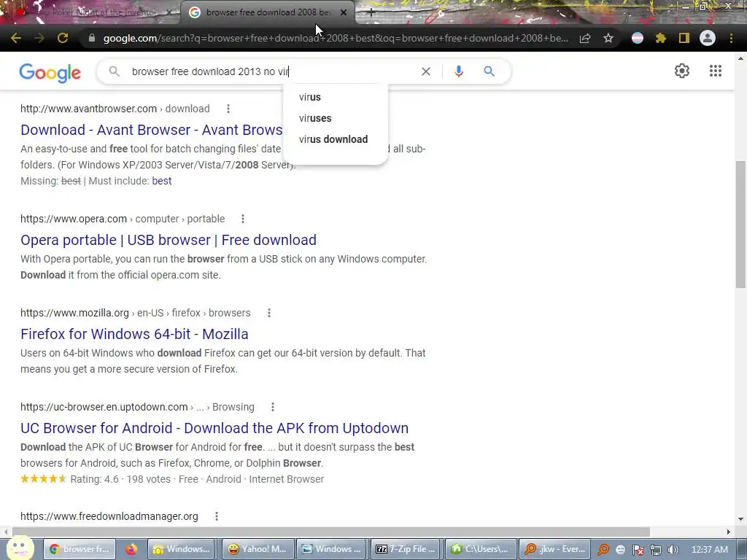
Task: Open options for the UC Browser result
Action: pyautogui.click(x=273, y=407)
